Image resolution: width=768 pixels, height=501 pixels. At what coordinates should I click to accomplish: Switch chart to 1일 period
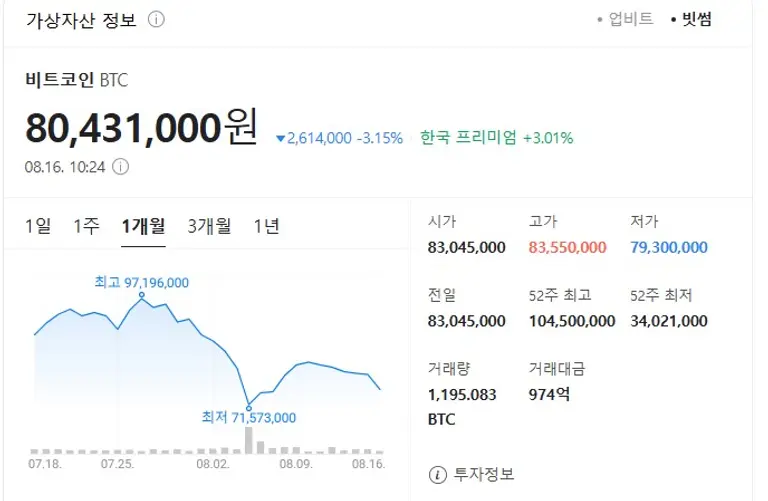[x=38, y=226]
